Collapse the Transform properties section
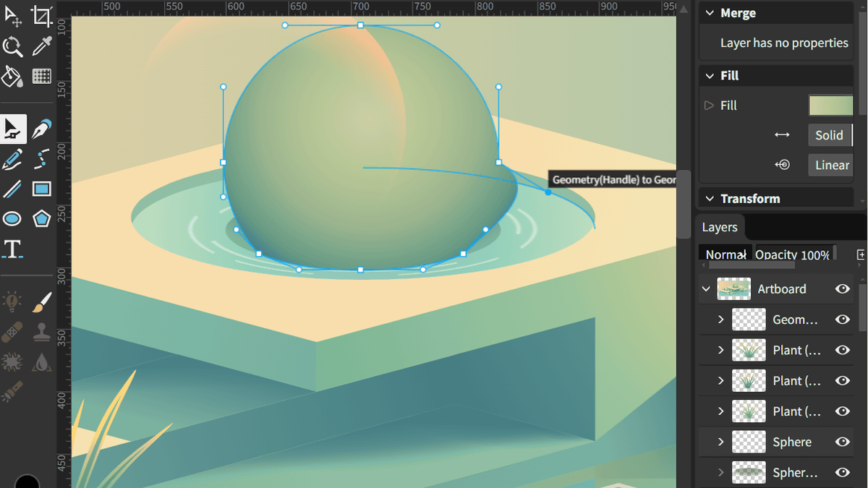Viewport: 868px width, 488px height. [710, 198]
